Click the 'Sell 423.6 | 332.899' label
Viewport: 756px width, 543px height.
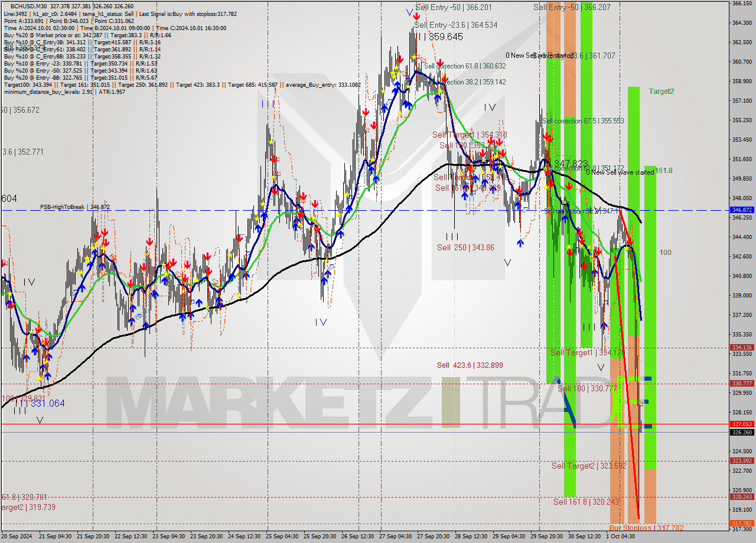[470, 365]
